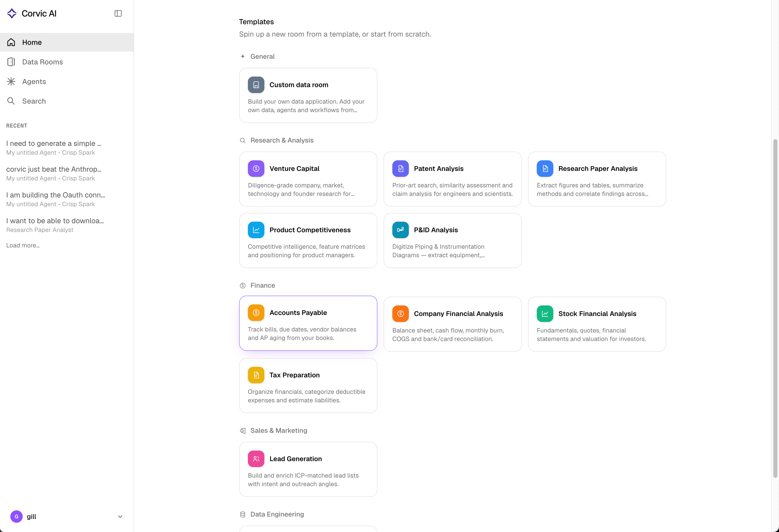Screen dimensions: 779x532
Task: Expand the gill user account menu chevron
Action: (x=120, y=517)
